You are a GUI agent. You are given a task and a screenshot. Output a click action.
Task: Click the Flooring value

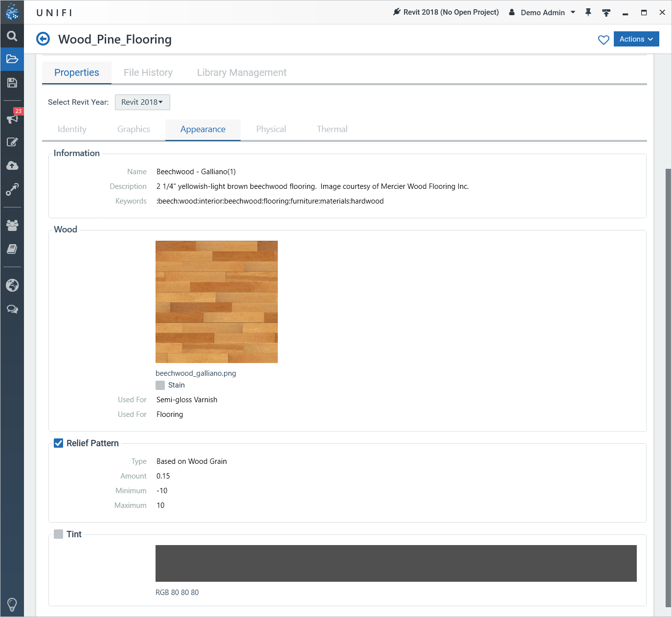tap(170, 414)
